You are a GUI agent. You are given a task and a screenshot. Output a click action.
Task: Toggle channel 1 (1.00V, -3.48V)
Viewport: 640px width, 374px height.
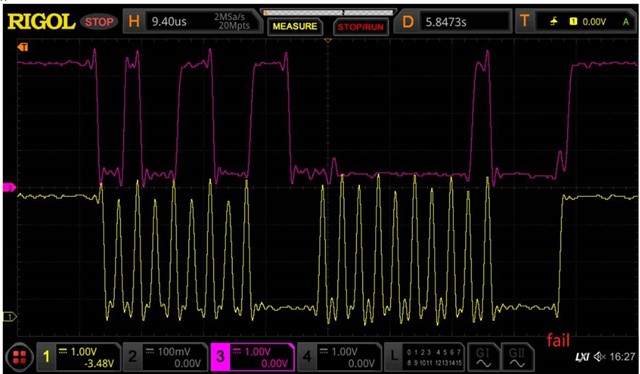(79, 357)
